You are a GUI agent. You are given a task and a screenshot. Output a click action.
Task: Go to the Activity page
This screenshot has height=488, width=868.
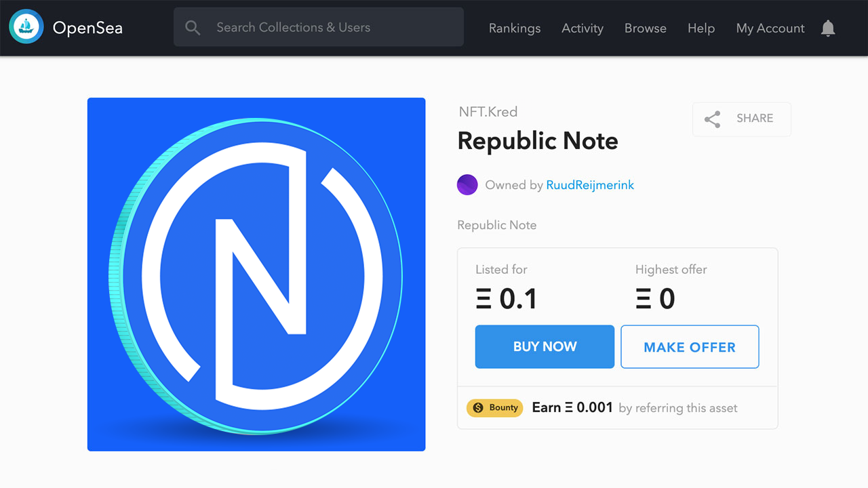[x=583, y=28]
